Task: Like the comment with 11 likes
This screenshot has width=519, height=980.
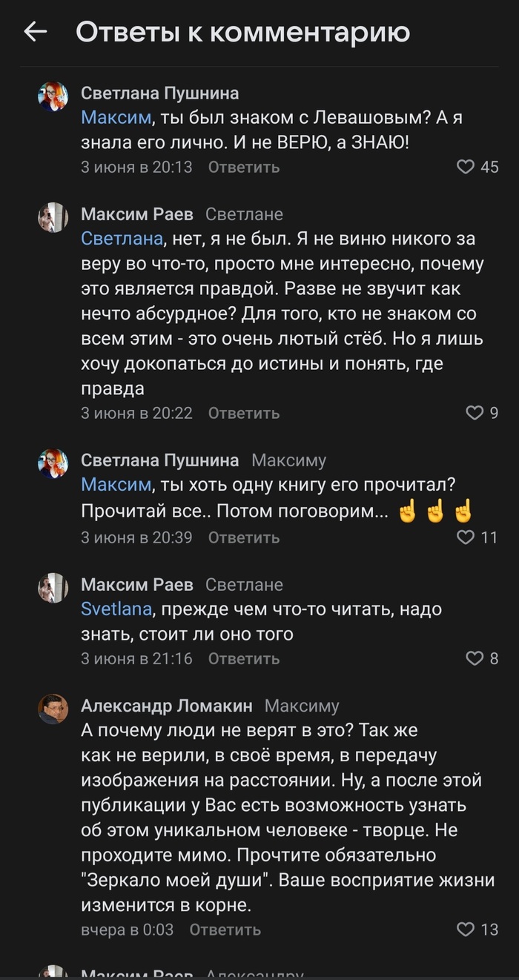Action: click(465, 537)
